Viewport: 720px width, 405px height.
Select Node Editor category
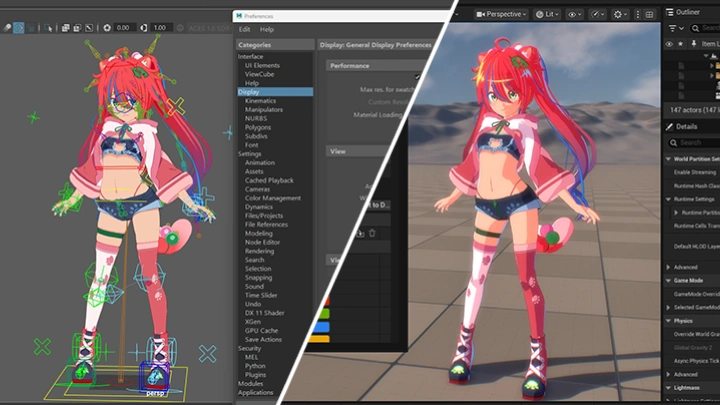click(262, 242)
